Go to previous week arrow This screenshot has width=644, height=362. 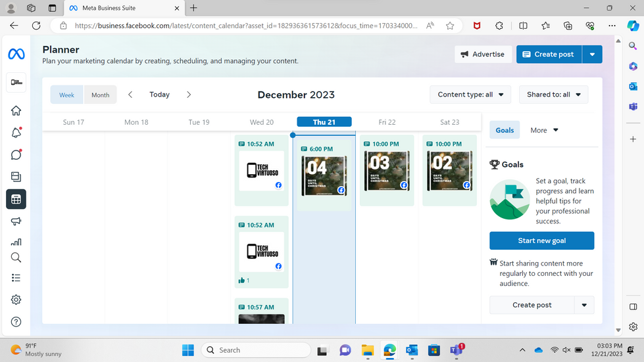coord(130,95)
